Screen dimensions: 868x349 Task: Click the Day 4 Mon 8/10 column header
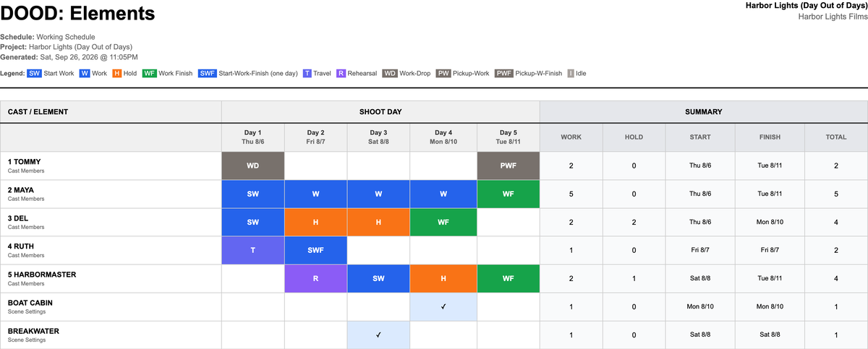tap(443, 137)
